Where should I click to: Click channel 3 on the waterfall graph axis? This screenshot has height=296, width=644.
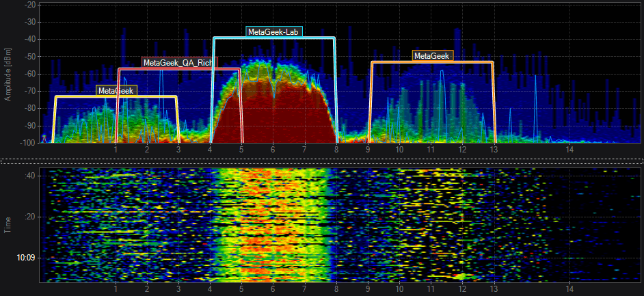pos(178,289)
